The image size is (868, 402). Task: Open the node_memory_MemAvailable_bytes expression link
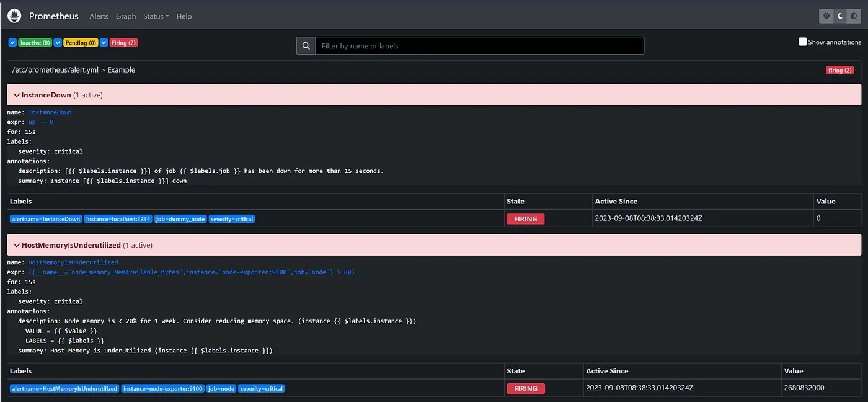(x=192, y=272)
